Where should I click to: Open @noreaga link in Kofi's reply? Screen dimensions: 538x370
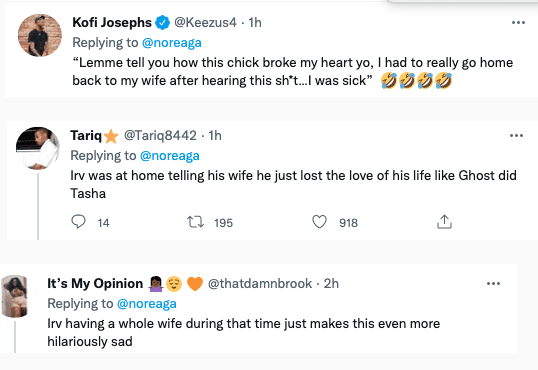[172, 43]
